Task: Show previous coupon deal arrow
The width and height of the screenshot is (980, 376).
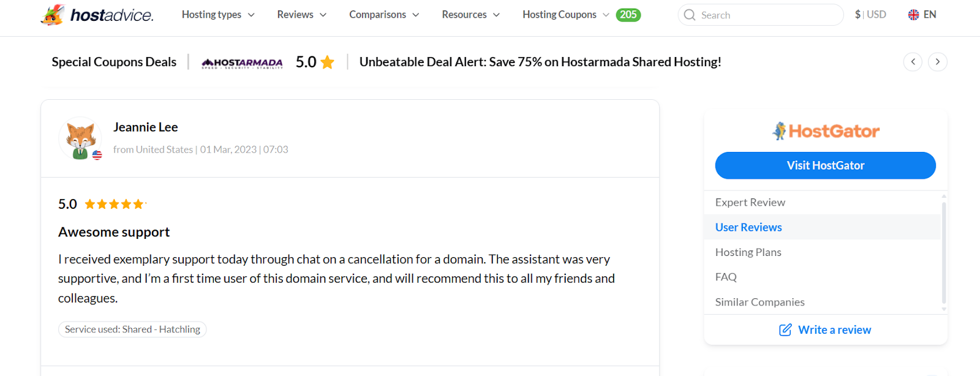Action: pyautogui.click(x=913, y=62)
